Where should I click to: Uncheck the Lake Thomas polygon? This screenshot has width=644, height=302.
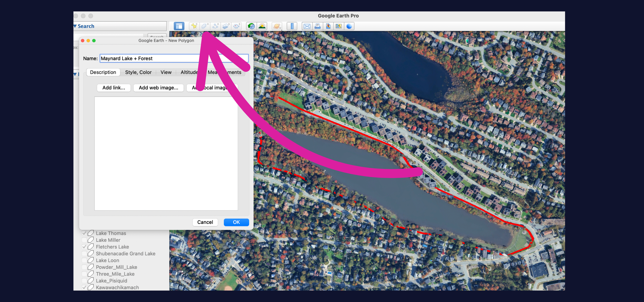point(84,233)
